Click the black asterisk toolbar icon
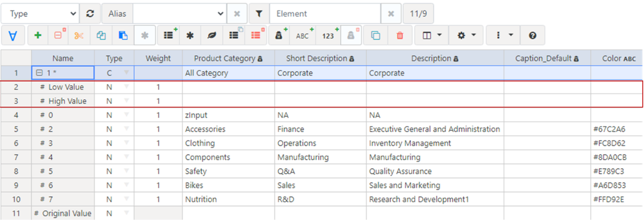The width and height of the screenshot is (644, 221). coord(190,35)
